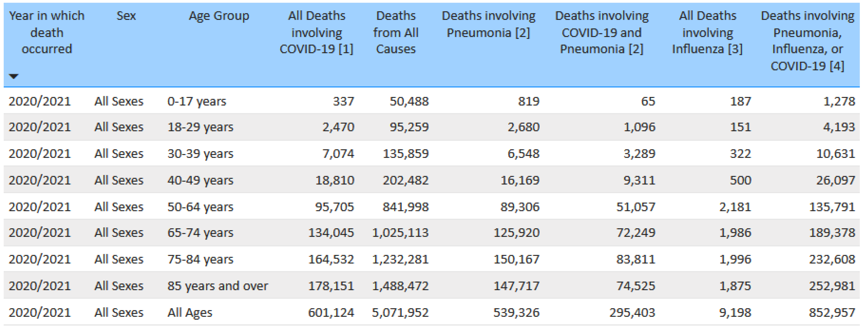Click the All Ages row label

pos(190,313)
